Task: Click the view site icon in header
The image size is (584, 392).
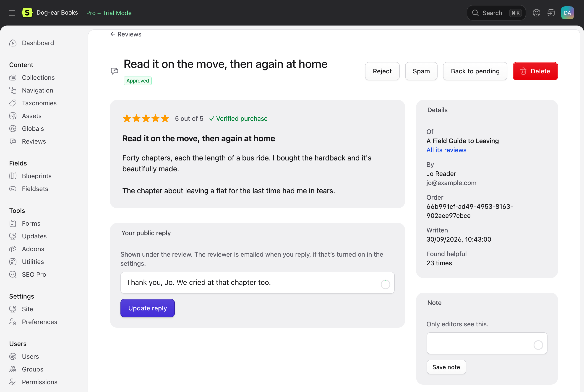Action: pos(551,13)
